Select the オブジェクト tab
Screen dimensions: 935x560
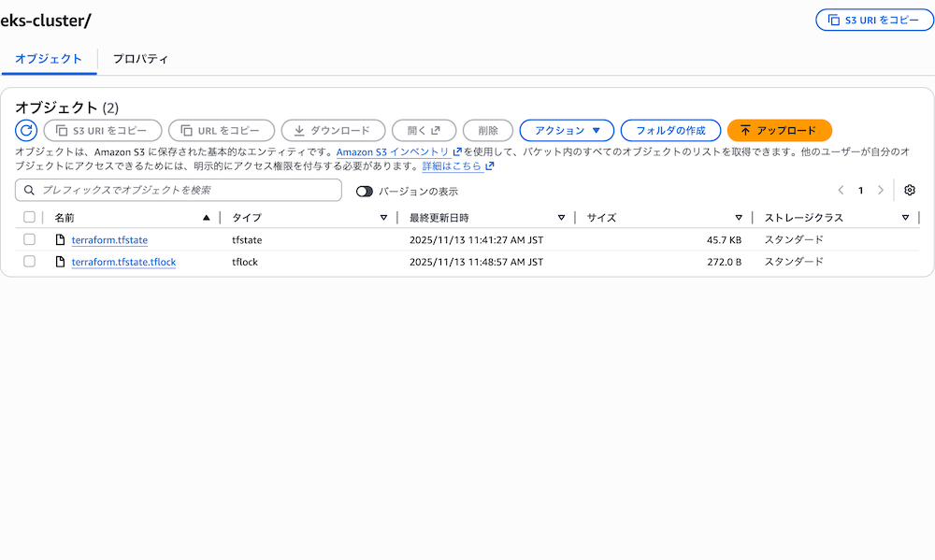pos(49,59)
